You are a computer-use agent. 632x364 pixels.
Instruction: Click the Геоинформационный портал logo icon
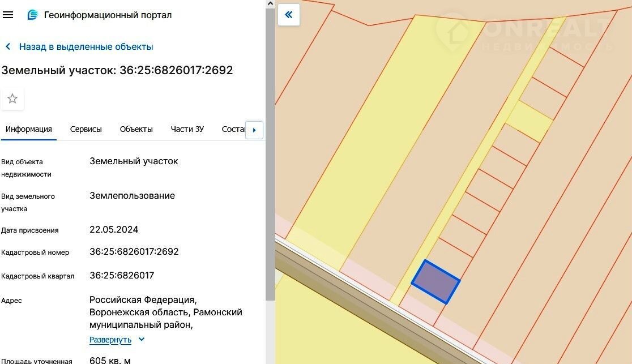[x=33, y=15]
